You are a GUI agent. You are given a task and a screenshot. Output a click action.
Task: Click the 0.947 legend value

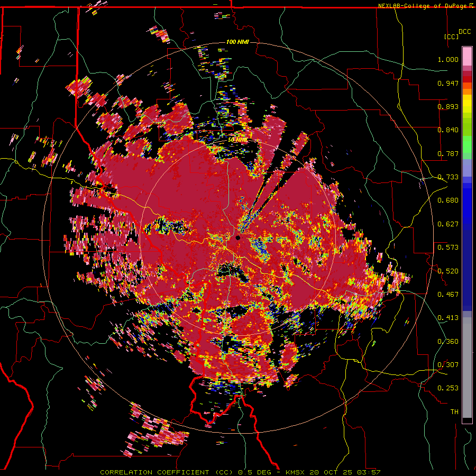[x=448, y=83]
